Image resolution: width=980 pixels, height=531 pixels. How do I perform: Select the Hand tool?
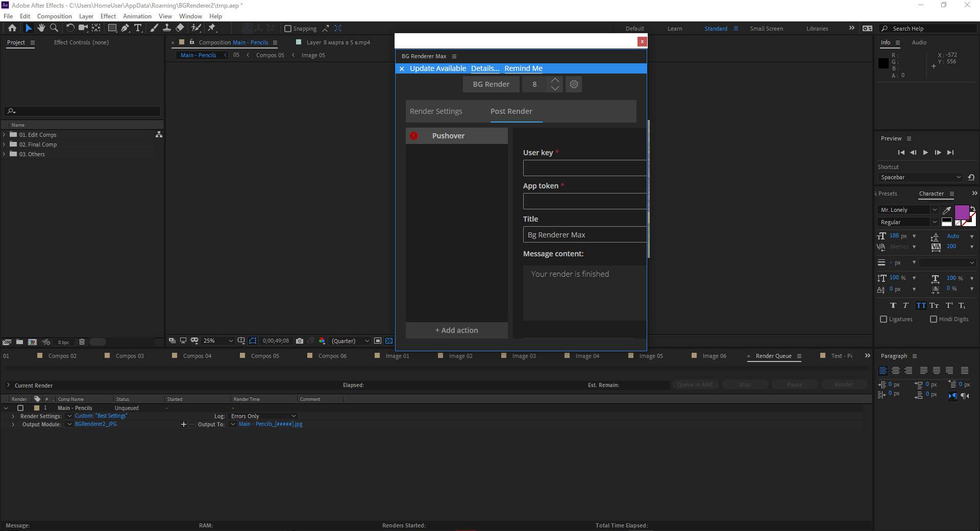(x=41, y=28)
